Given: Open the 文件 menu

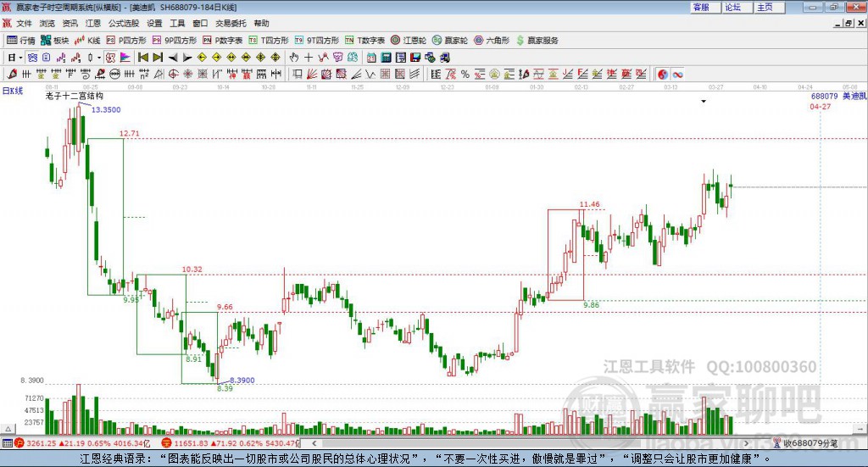Looking at the screenshot, I should coord(24,23).
